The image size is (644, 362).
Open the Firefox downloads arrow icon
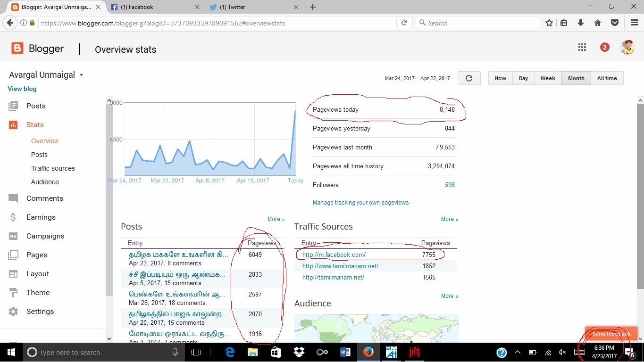[x=581, y=23]
